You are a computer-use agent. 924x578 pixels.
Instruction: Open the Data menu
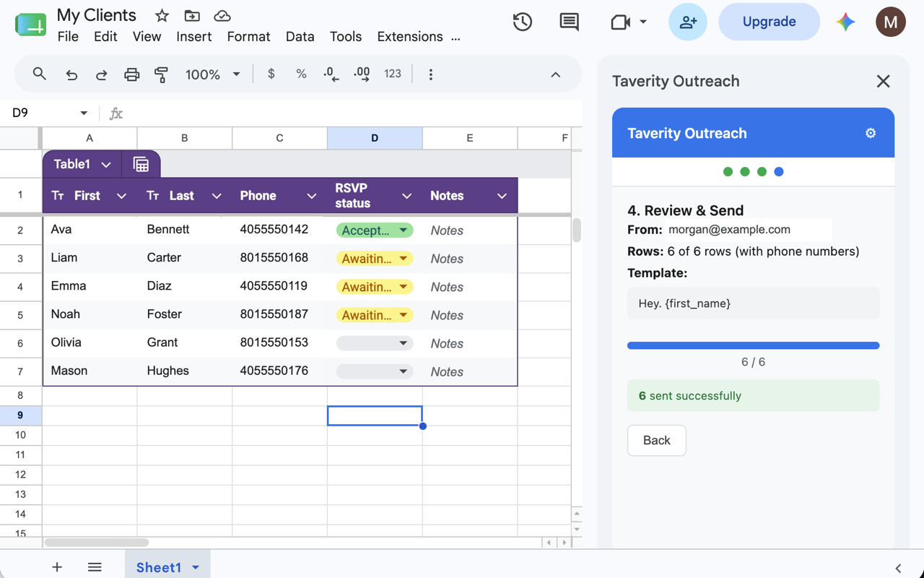point(300,37)
